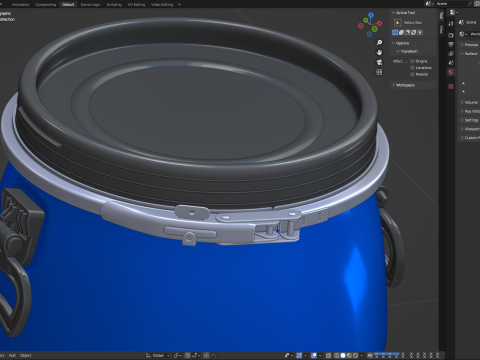Switch to the Animation workspace tab
Screen dimensions: 480x360
pos(20,5)
